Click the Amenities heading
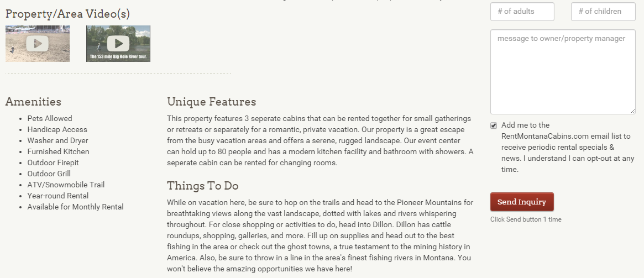This screenshot has width=644, height=278. 33,102
